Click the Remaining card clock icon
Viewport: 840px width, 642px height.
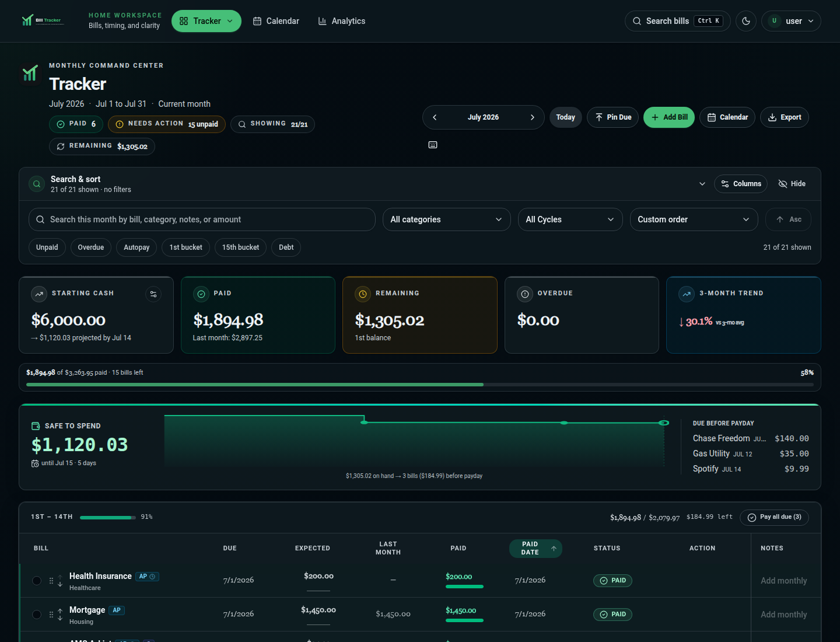click(x=363, y=294)
